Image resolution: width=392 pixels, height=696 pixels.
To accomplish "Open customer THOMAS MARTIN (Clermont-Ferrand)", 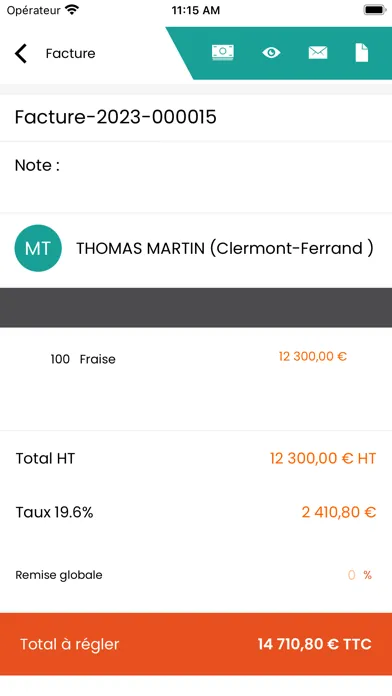I will [225, 249].
